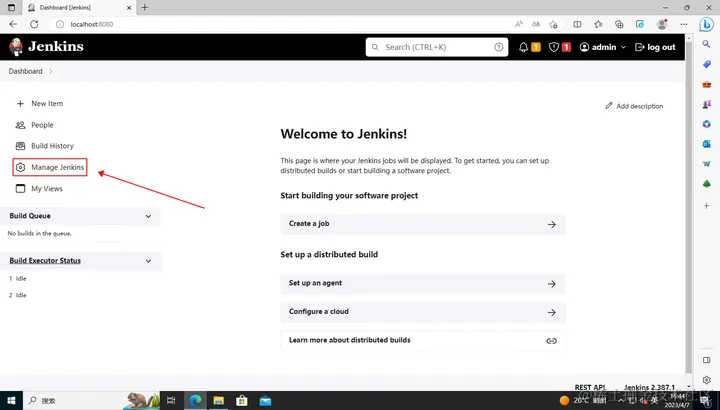Click the My Views window icon

20,189
